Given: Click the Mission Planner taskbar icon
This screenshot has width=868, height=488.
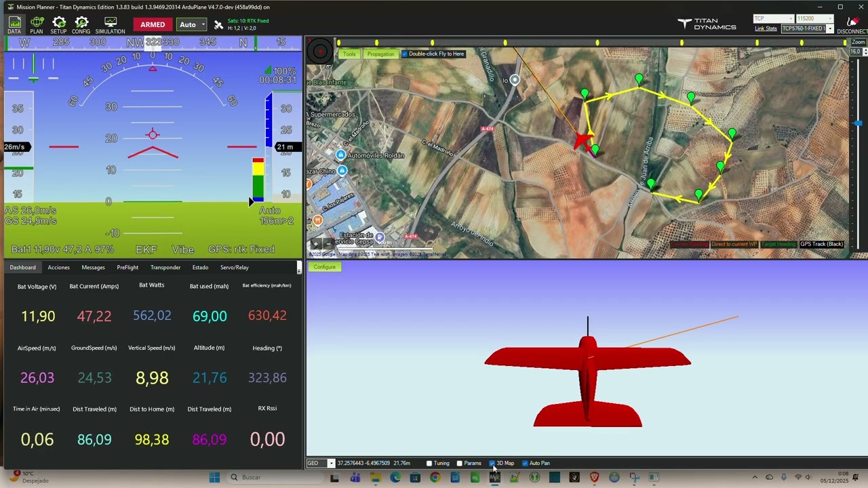Looking at the screenshot, I should pyautogui.click(x=494, y=477).
